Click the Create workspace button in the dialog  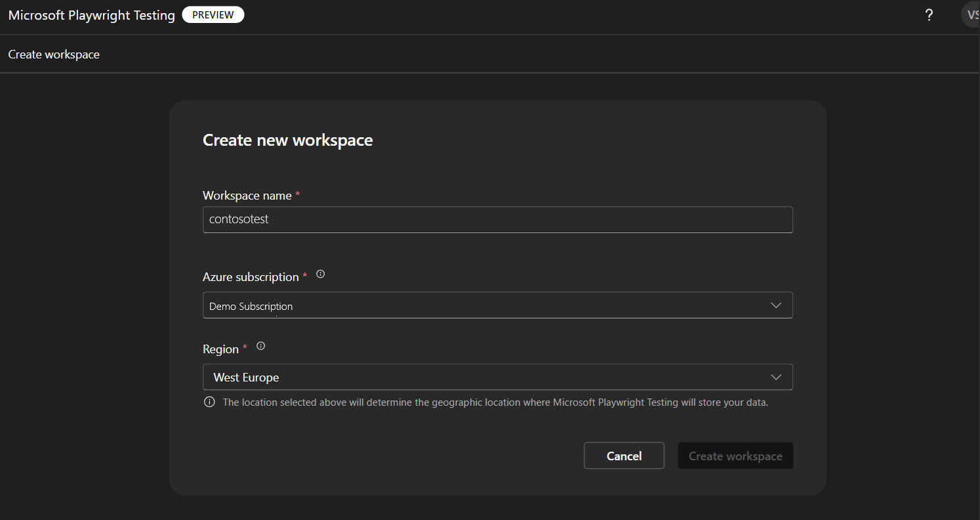pyautogui.click(x=735, y=456)
